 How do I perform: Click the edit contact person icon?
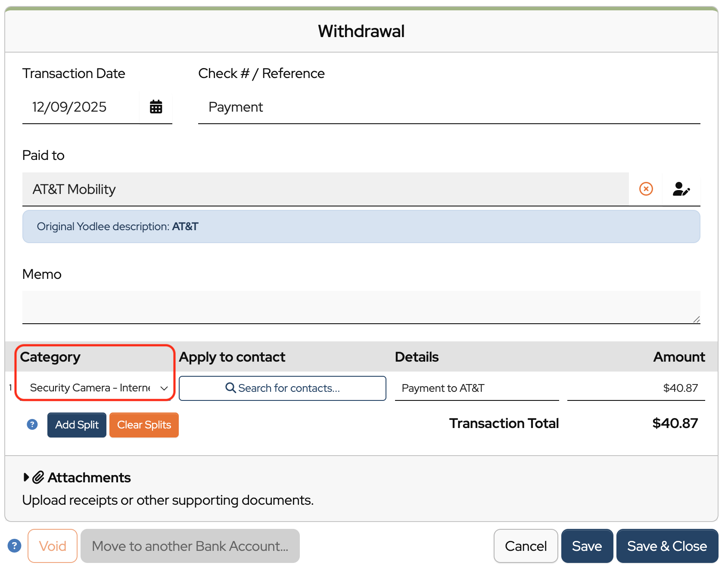click(x=681, y=189)
